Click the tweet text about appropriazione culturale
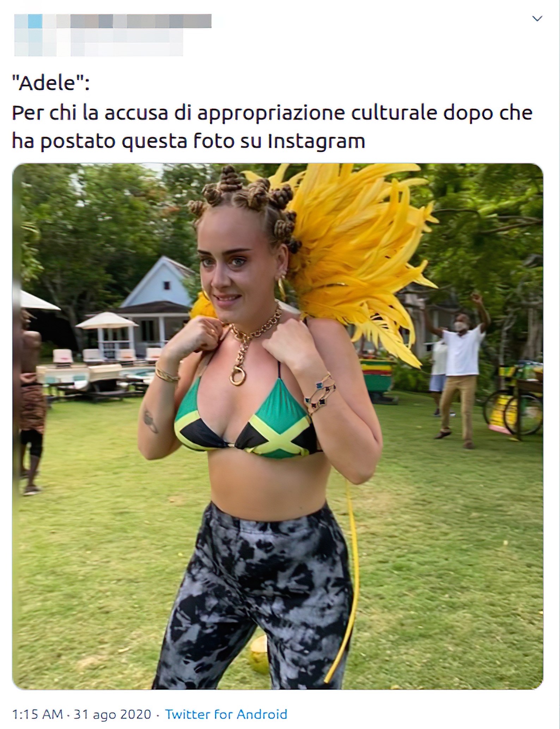560x729 pixels. pyautogui.click(x=272, y=127)
